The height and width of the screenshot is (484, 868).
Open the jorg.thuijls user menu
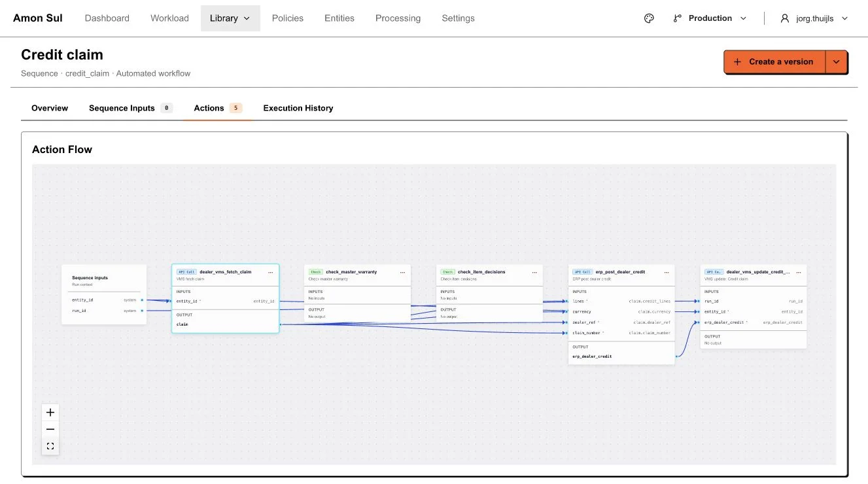click(x=814, y=18)
